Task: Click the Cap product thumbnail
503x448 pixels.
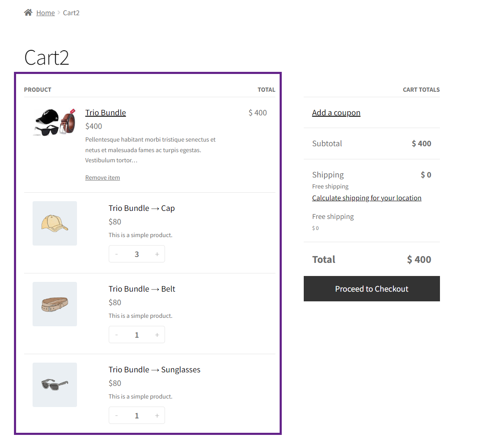Action: (x=55, y=223)
